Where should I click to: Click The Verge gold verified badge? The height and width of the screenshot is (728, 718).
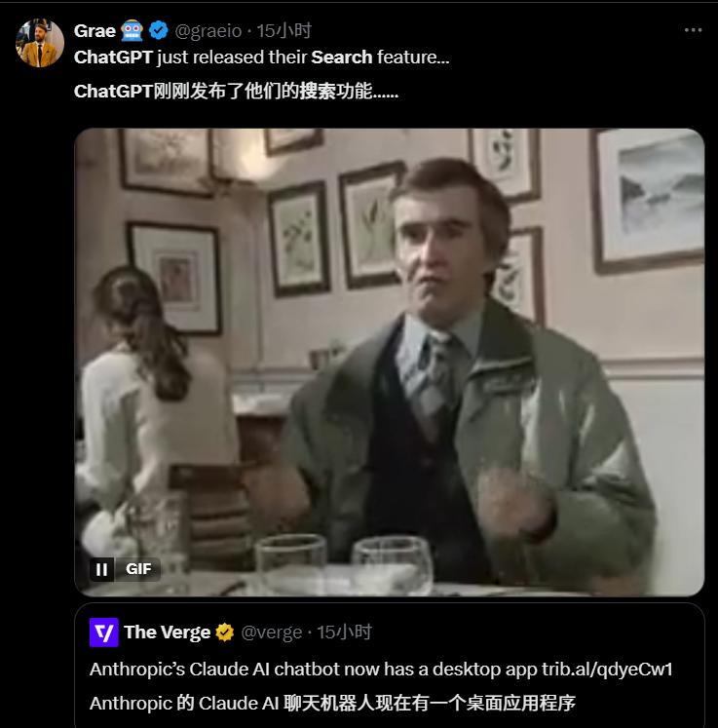click(x=225, y=632)
